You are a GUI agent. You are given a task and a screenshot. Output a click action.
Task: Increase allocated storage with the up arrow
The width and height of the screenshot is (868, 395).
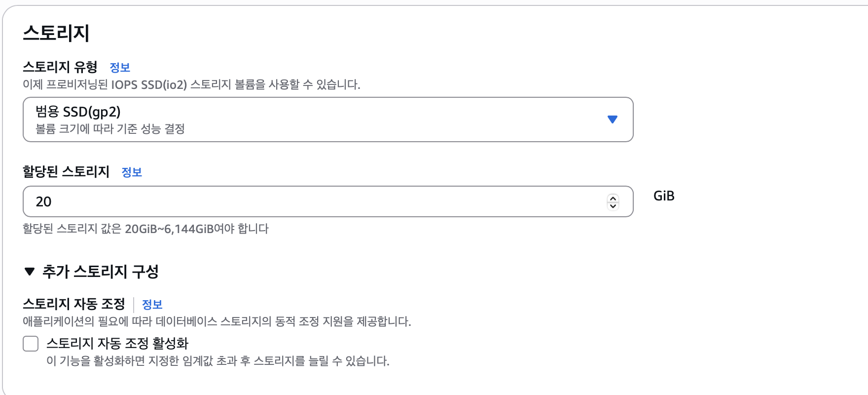(613, 198)
